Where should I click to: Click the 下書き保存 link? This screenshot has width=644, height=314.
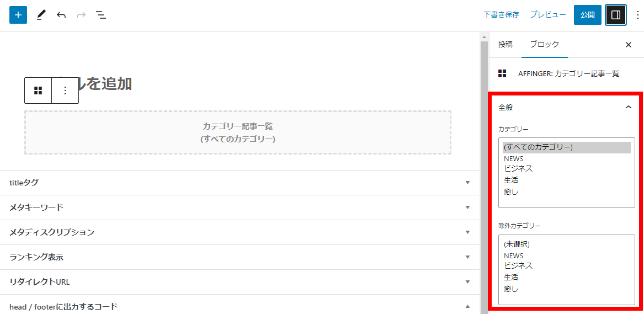coord(501,15)
